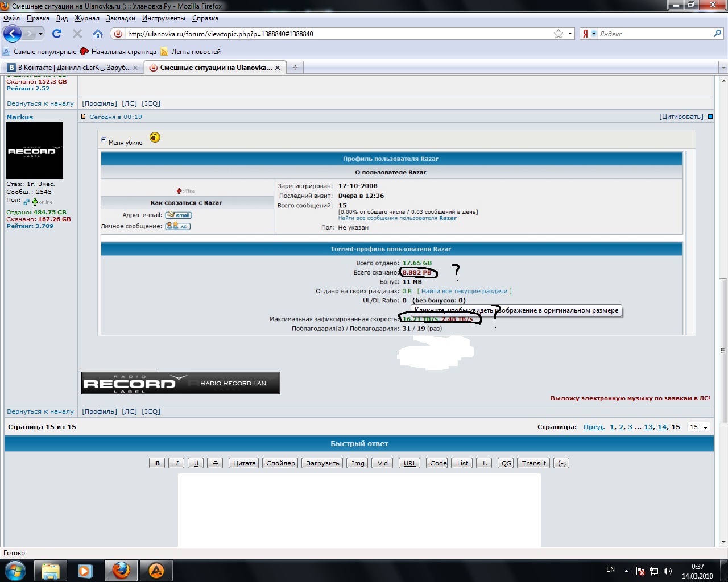This screenshot has width=728, height=582.
Task: Open Action Center flag in the tray
Action: point(640,571)
